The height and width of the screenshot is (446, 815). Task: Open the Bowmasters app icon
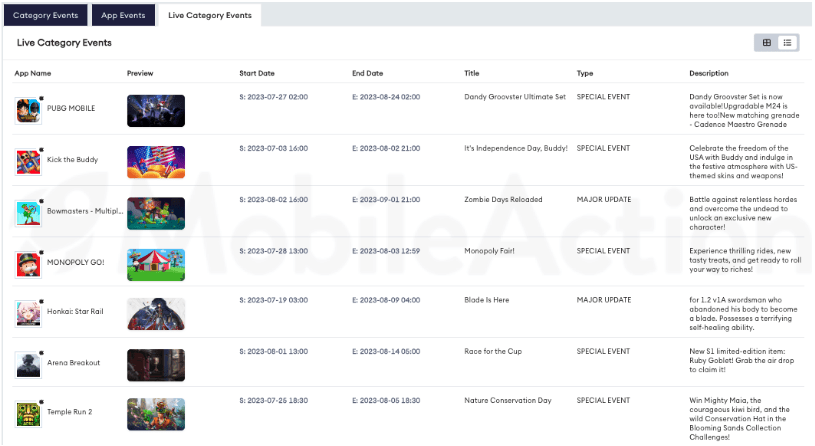(x=28, y=213)
